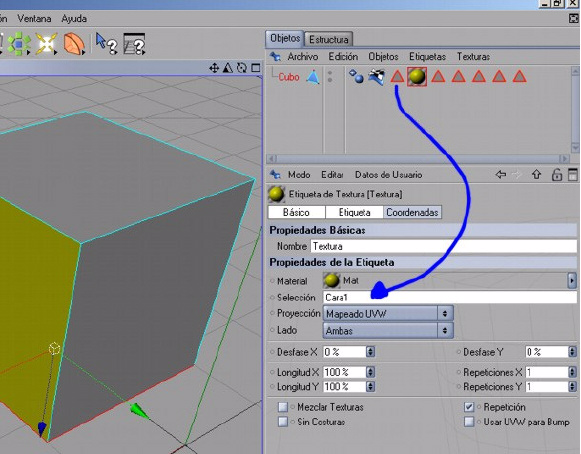Select the UVW tag on Cubo
This screenshot has width=581, height=454.
(x=376, y=77)
